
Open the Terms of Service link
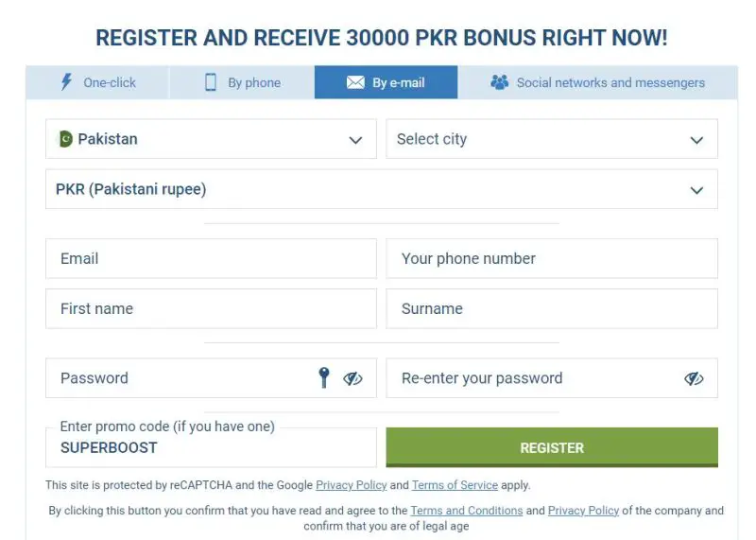click(455, 485)
